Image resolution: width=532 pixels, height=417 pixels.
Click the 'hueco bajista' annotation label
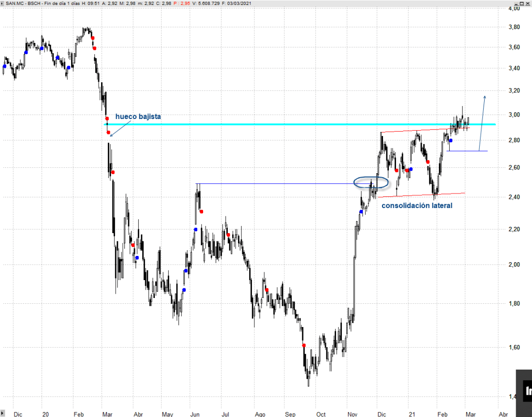point(138,117)
